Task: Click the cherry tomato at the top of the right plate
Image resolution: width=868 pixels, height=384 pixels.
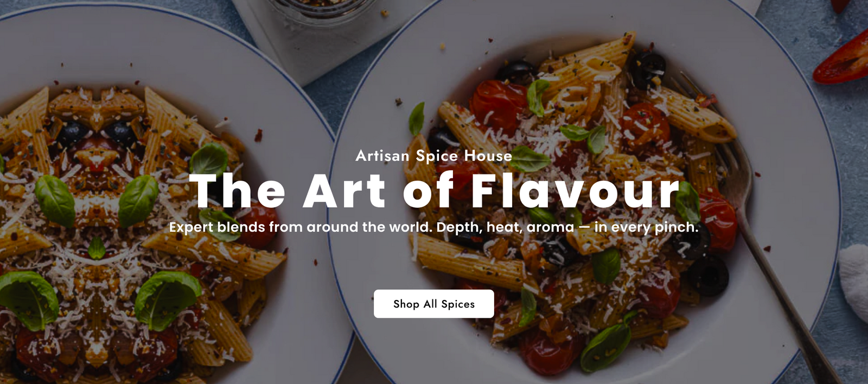Action: point(497,106)
